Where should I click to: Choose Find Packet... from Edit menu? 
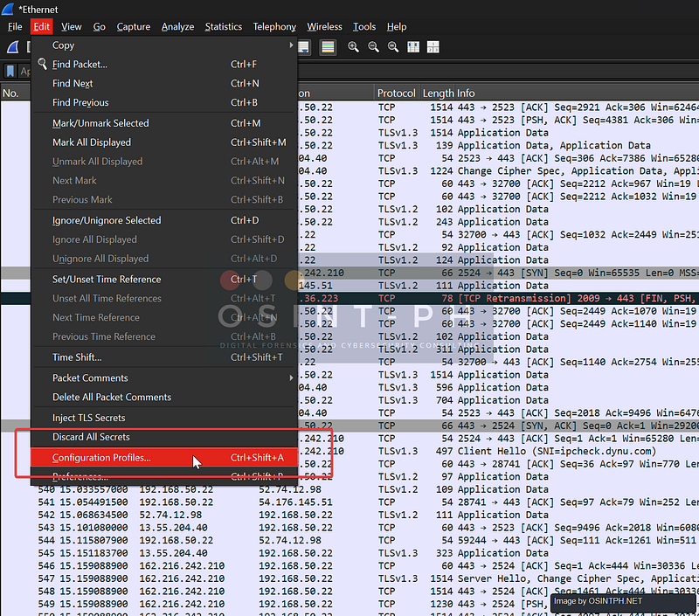(164, 64)
